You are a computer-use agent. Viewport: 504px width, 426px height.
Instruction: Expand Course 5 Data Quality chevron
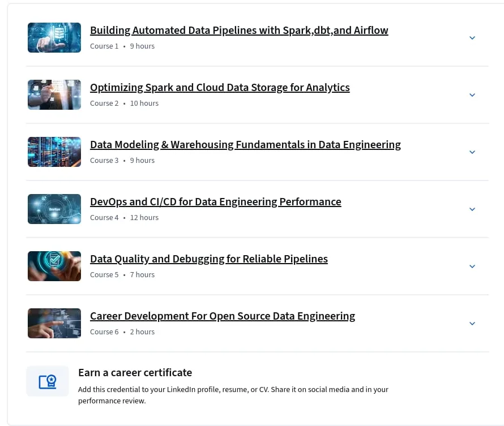[472, 266]
